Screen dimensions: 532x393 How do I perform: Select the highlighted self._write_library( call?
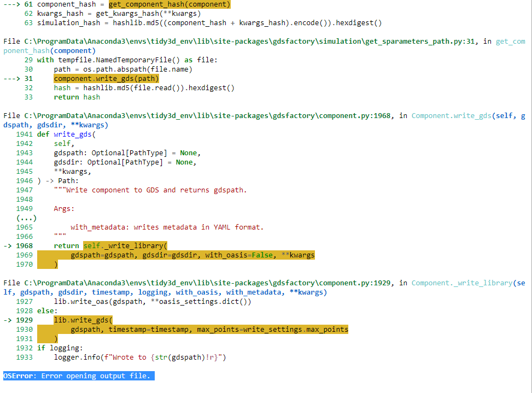point(125,245)
